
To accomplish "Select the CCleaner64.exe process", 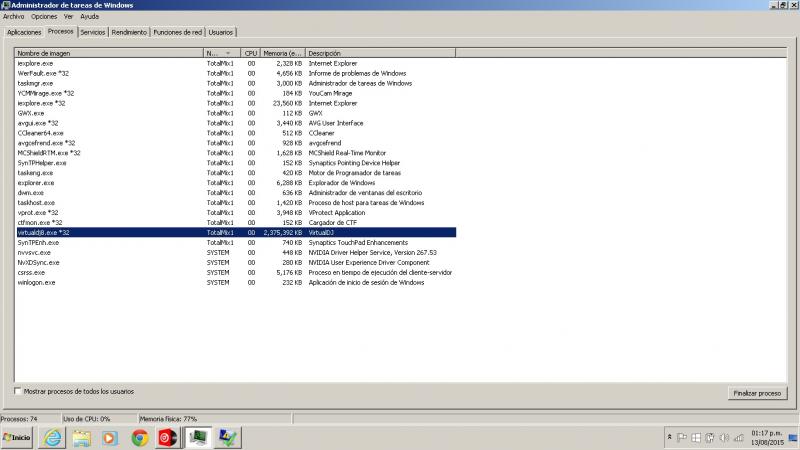I will coord(236,133).
